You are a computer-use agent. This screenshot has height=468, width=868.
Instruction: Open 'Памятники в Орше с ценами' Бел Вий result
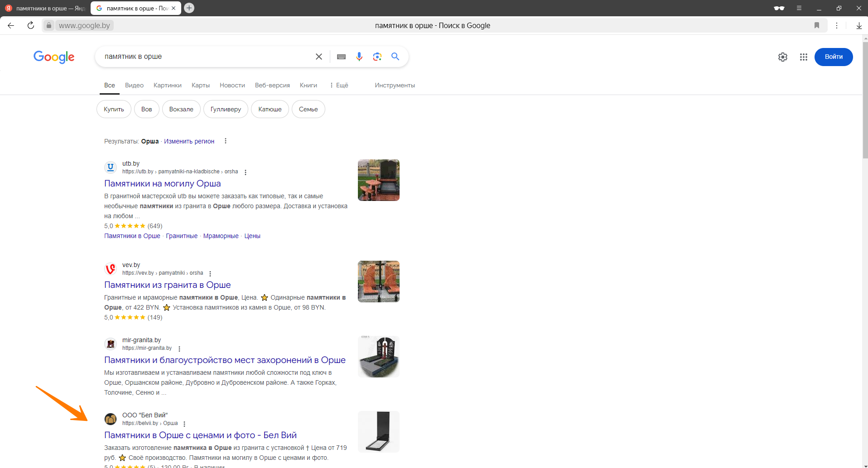200,435
